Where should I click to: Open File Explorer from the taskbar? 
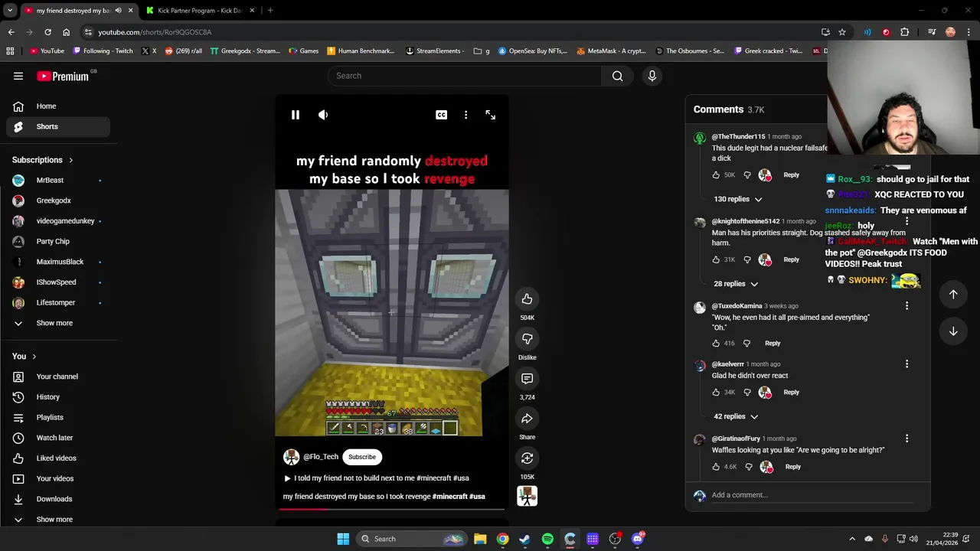[480, 539]
